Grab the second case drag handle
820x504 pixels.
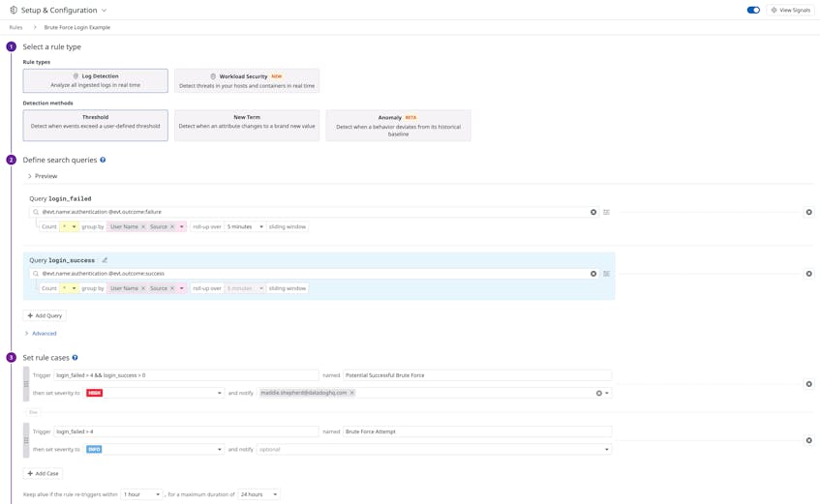26,440
